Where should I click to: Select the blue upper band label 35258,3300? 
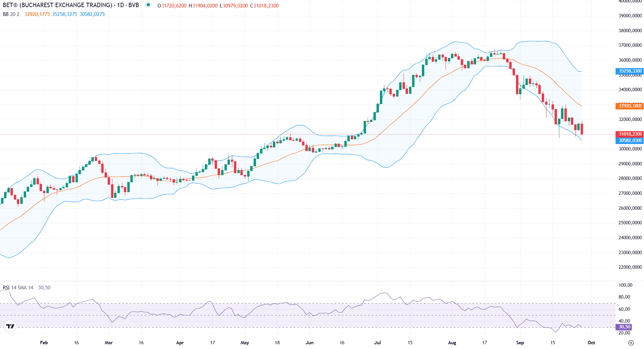(629, 71)
